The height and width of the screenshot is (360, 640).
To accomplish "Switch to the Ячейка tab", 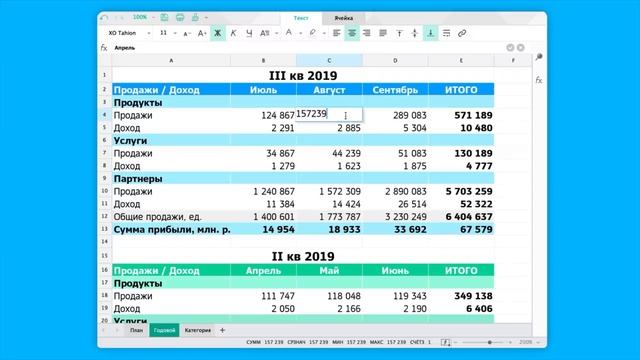I will (344, 18).
